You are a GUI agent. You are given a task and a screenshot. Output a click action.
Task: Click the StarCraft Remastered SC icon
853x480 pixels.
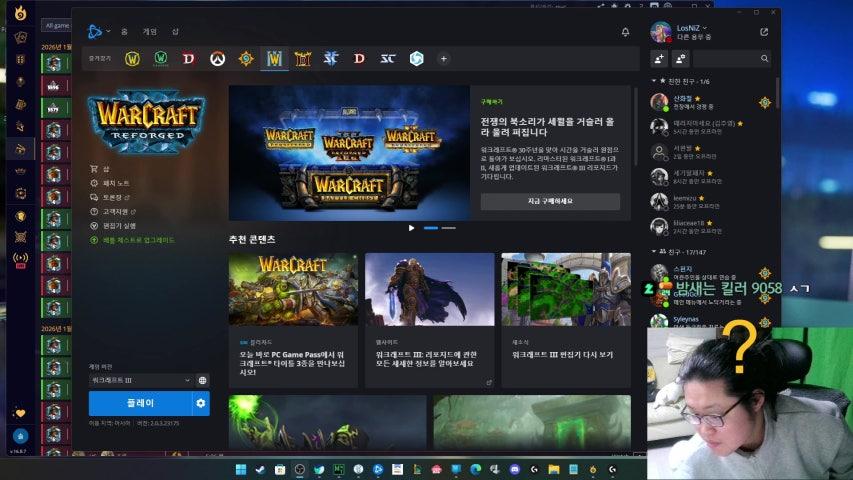387,59
